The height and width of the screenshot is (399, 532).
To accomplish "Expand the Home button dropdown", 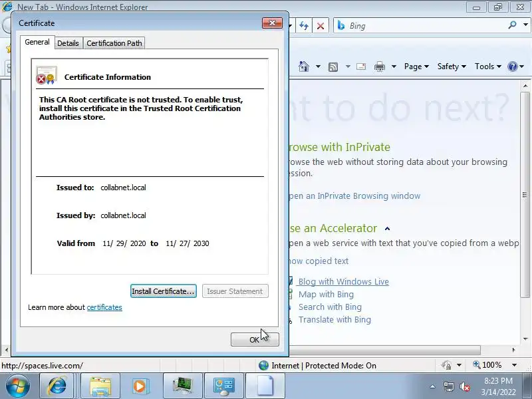I will [318, 66].
